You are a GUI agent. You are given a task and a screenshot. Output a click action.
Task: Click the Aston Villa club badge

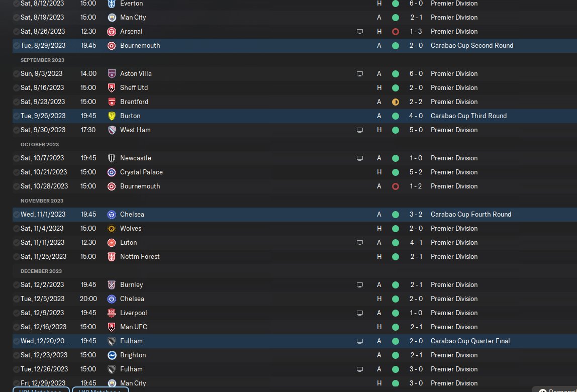[112, 73]
